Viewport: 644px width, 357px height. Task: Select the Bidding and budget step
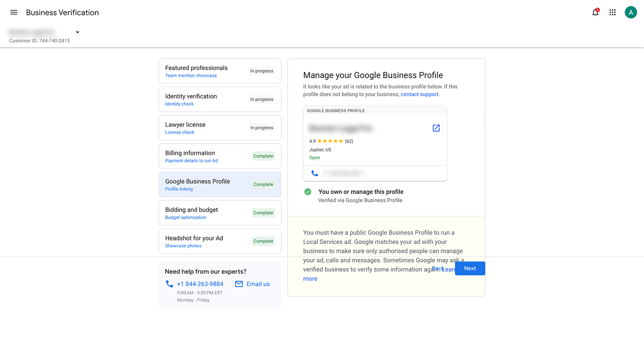pyautogui.click(x=220, y=213)
